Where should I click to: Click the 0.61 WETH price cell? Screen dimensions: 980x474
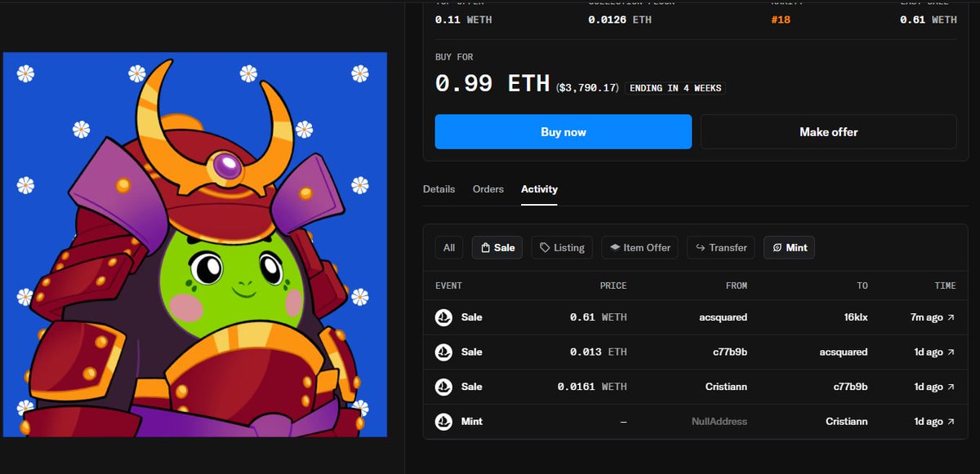pos(599,317)
